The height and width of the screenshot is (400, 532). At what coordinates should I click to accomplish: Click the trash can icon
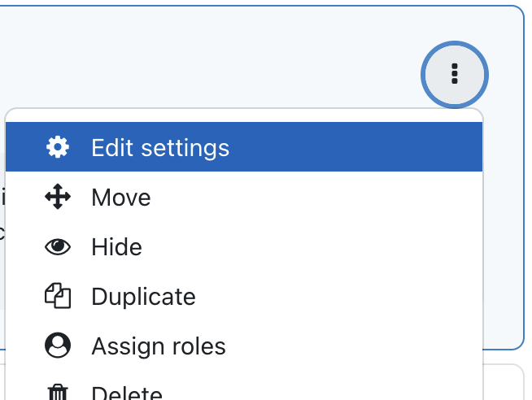[58, 392]
